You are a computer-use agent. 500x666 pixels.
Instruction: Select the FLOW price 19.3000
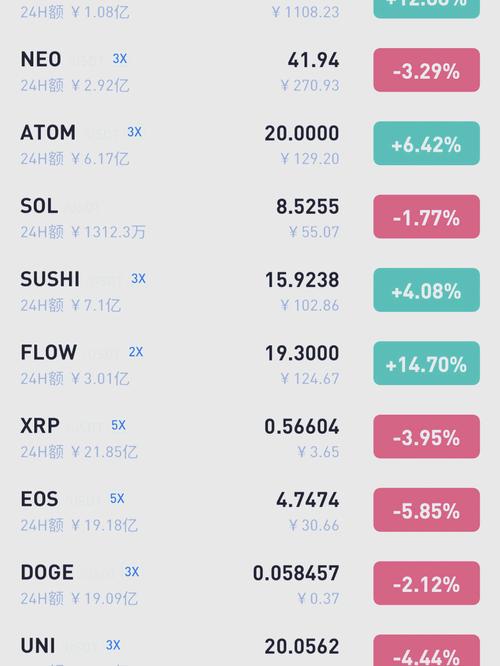click(x=302, y=353)
